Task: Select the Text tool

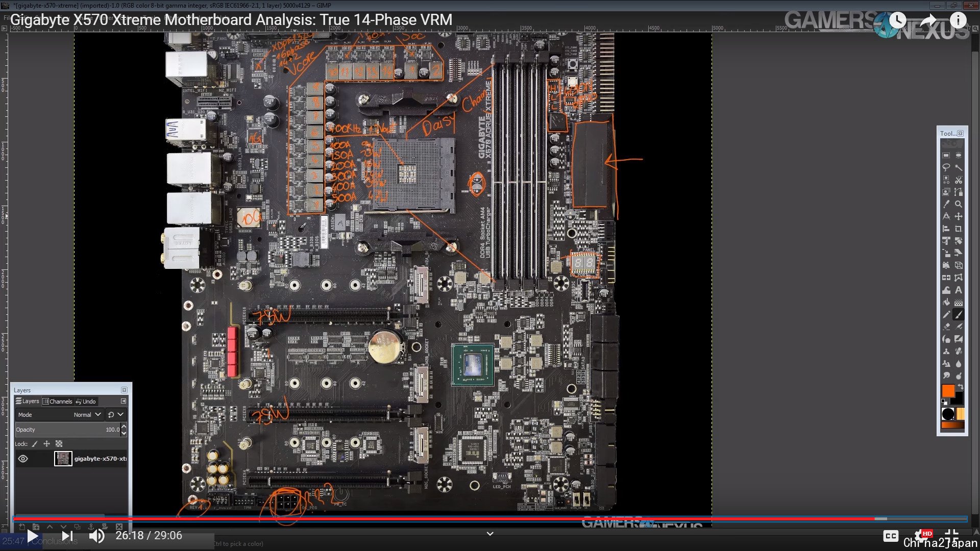Action: pyautogui.click(x=959, y=290)
